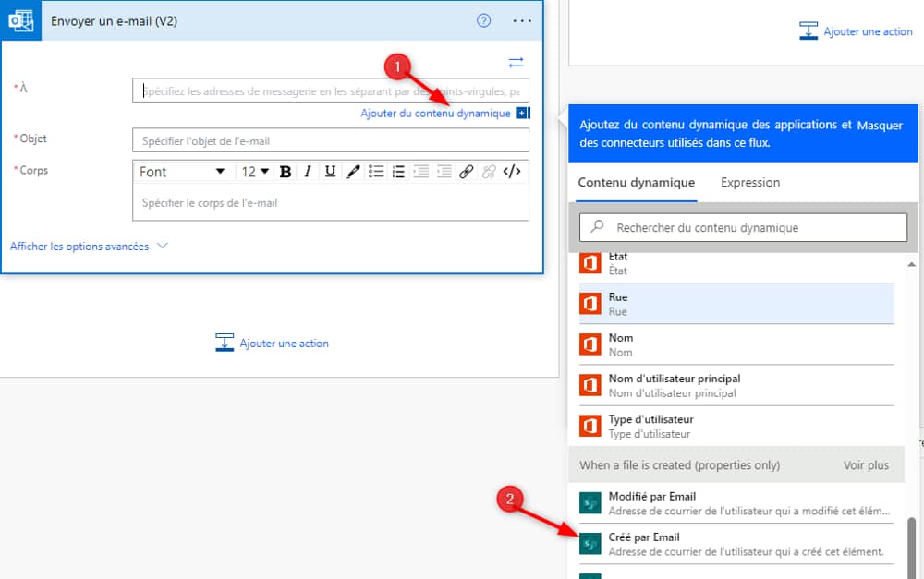Open the font size 12 dropdown

coord(255,172)
